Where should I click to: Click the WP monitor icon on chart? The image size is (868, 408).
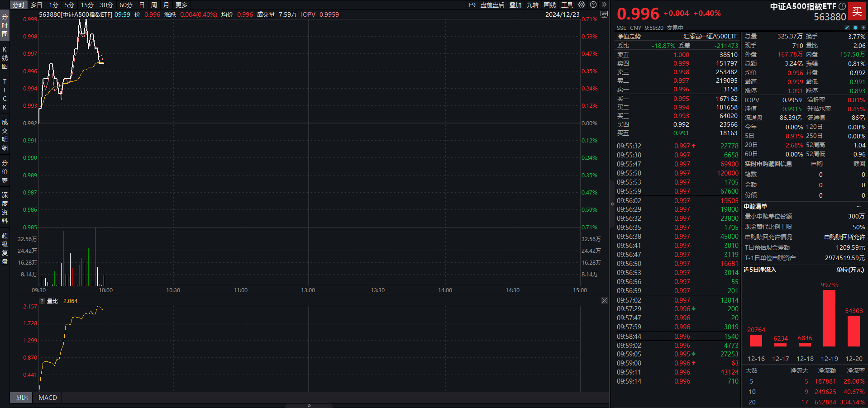(604, 14)
